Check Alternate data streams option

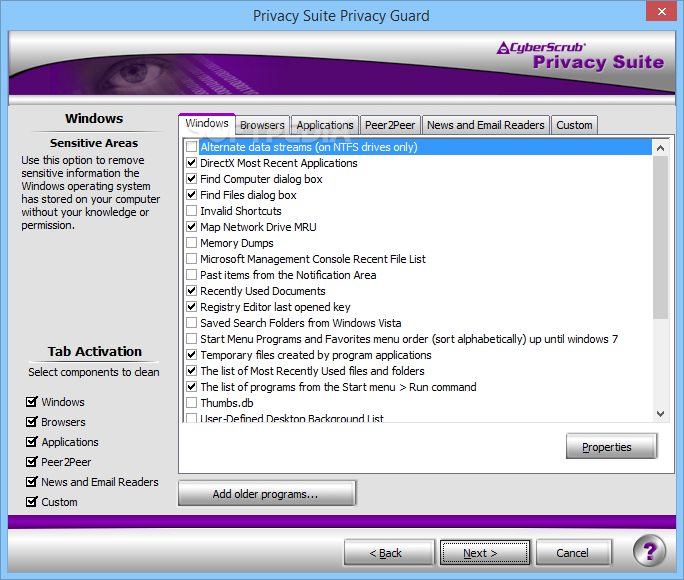click(x=192, y=147)
